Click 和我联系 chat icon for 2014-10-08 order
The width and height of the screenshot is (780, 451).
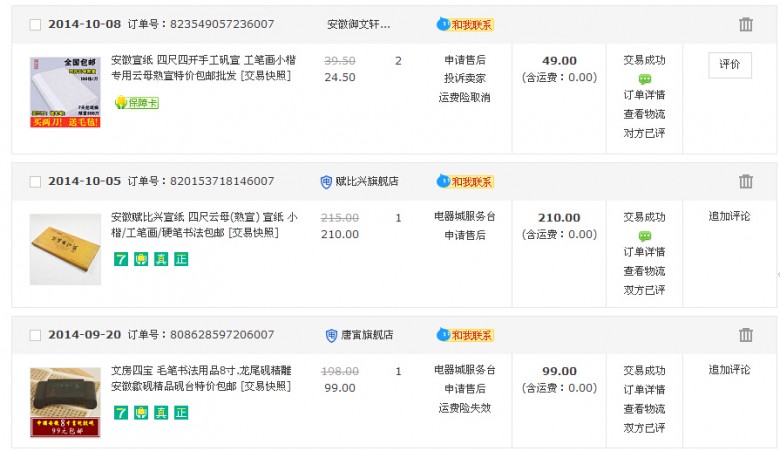[465, 24]
